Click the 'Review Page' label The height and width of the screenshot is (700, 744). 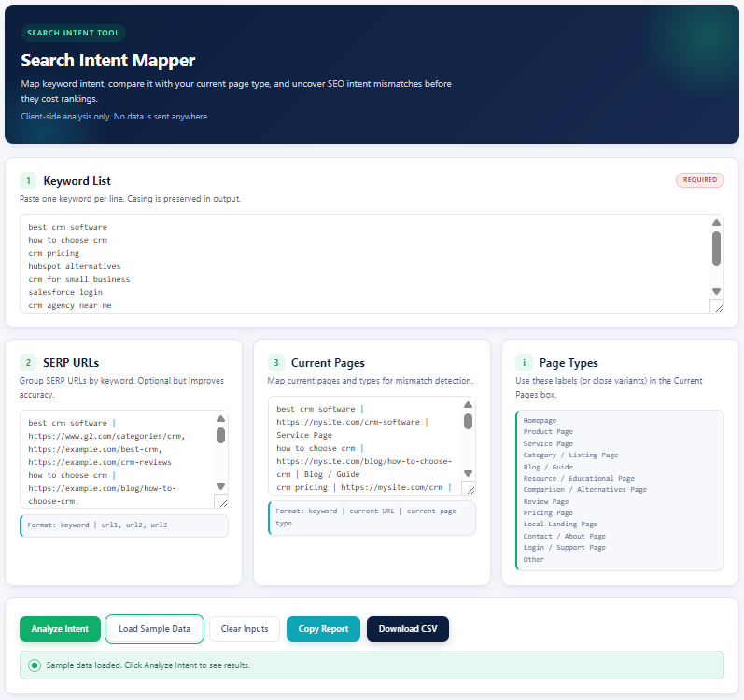tap(546, 502)
